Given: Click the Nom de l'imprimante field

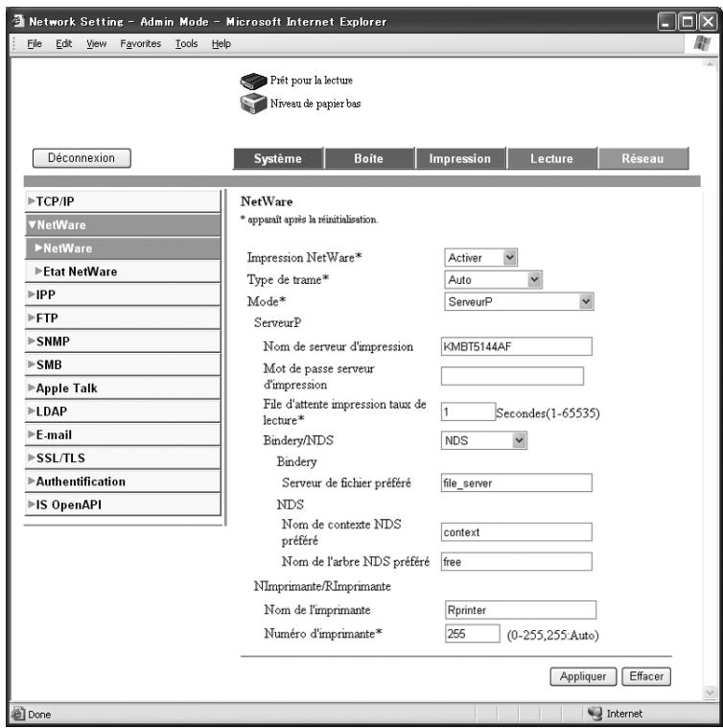Looking at the screenshot, I should click(521, 610).
